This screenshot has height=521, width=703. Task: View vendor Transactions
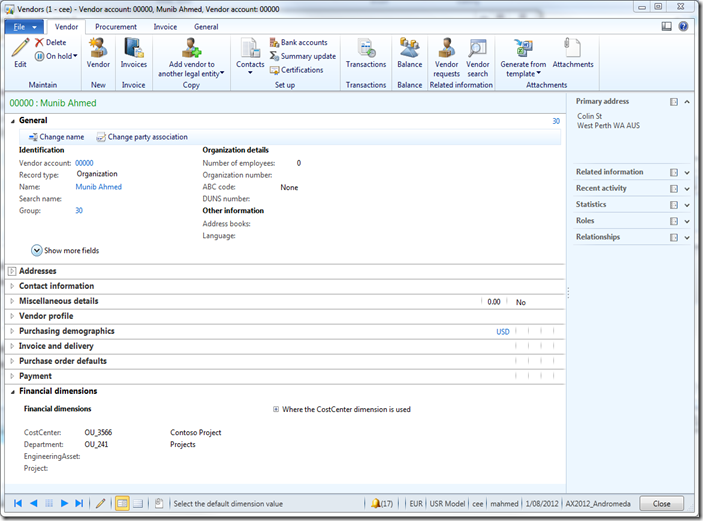(x=366, y=53)
